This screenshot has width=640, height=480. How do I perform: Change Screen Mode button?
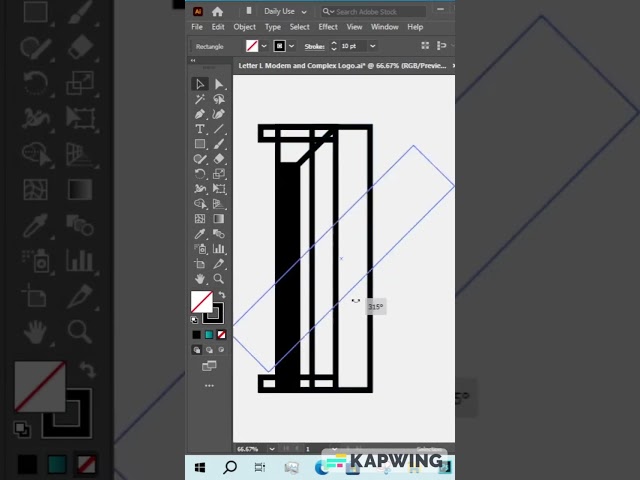(209, 366)
